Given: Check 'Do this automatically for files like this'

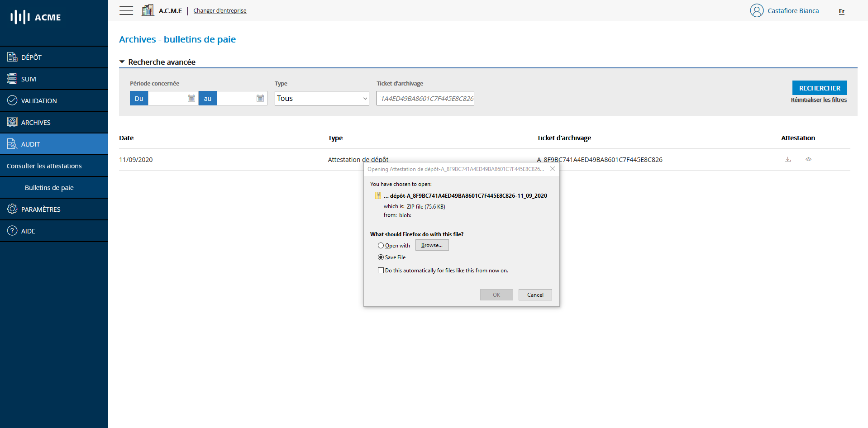Looking at the screenshot, I should 381,270.
